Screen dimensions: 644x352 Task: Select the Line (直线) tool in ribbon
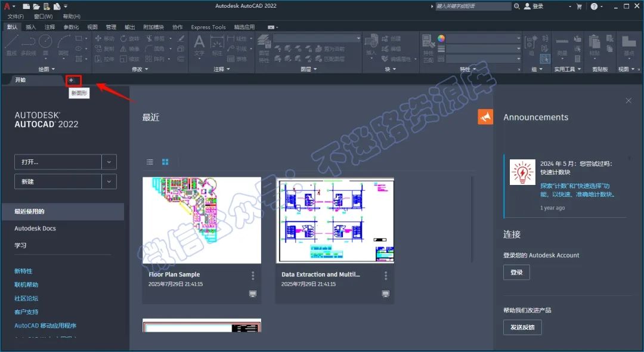pos(11,45)
